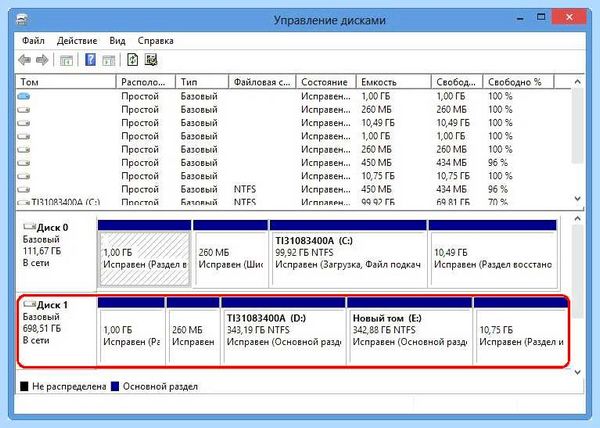Click TI31083400A (C:) row in volume list
Image resolution: width=600 pixels, height=428 pixels.
pos(294,202)
